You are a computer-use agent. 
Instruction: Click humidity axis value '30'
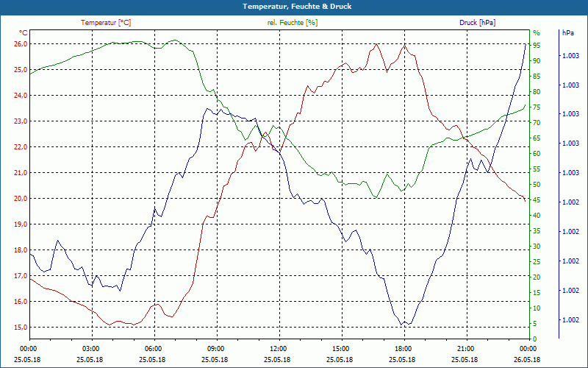(x=537, y=247)
